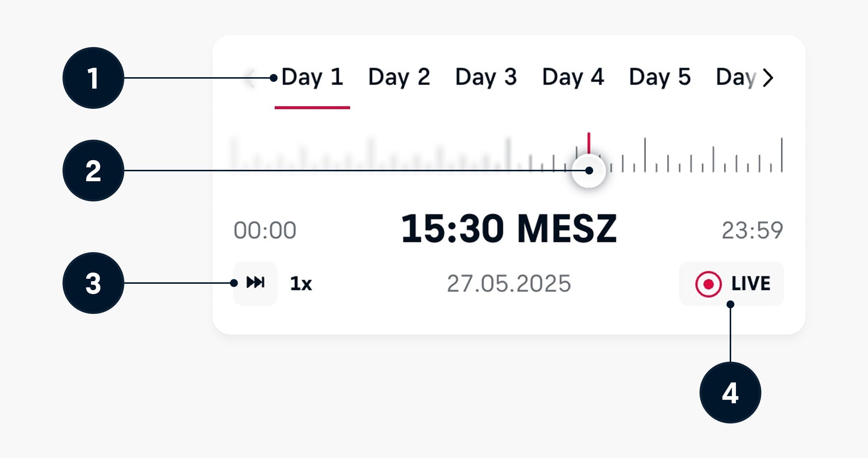Click the numbered callout badge 2

(93, 171)
